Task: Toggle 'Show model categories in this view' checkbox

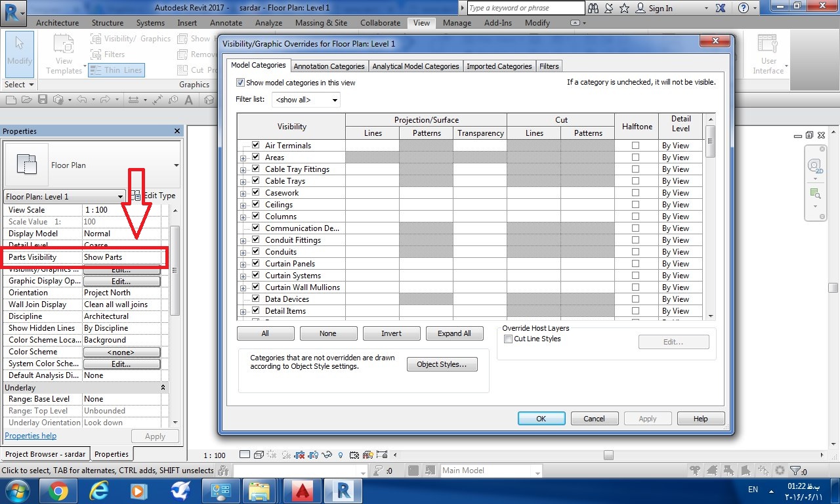Action: pyautogui.click(x=240, y=83)
